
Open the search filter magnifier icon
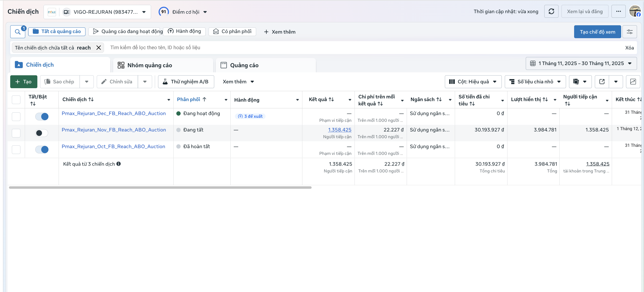click(17, 32)
